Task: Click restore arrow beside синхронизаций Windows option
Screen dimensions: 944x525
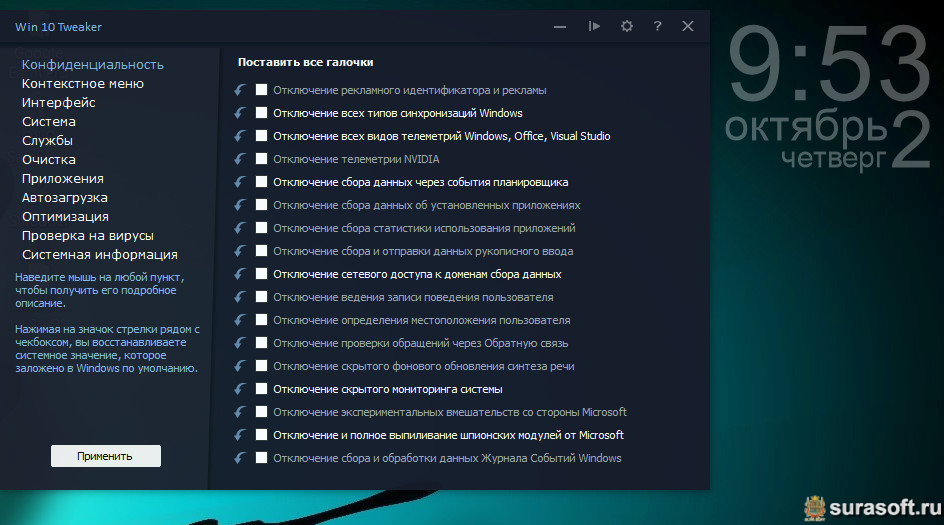Action: (x=240, y=113)
